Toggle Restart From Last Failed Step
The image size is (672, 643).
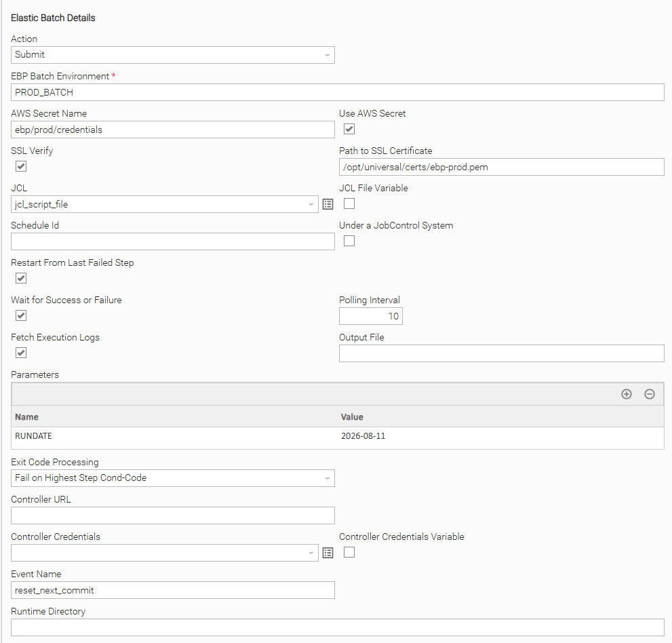click(21, 278)
